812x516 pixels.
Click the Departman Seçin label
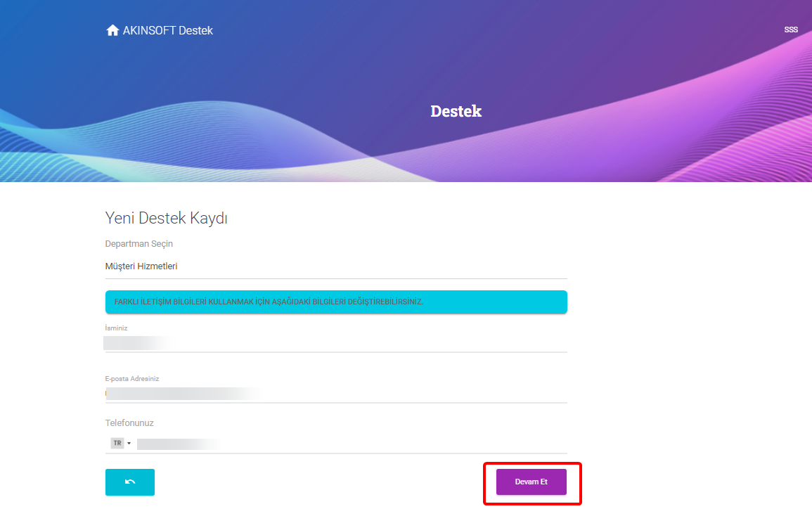tap(138, 243)
